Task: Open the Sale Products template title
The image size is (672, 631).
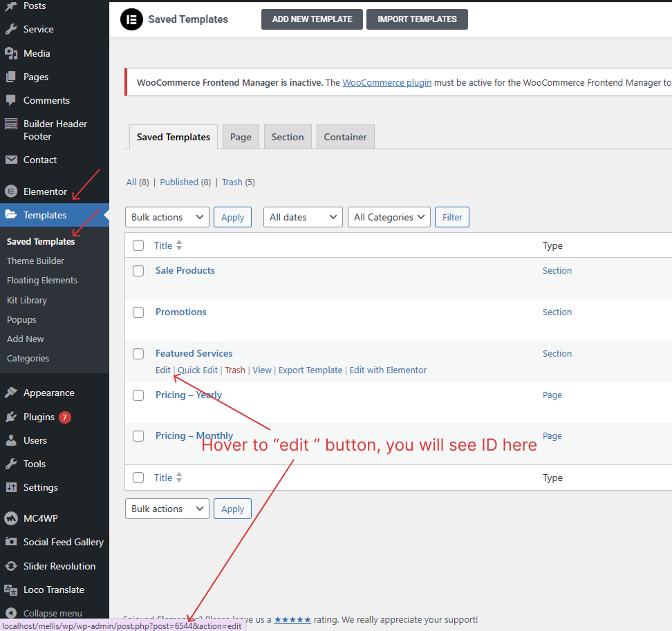Action: point(185,270)
